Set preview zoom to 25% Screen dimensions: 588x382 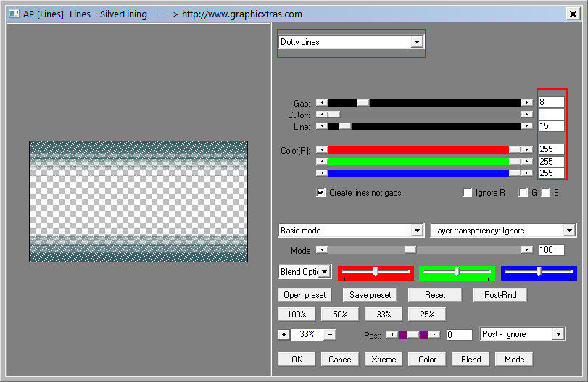click(x=426, y=315)
